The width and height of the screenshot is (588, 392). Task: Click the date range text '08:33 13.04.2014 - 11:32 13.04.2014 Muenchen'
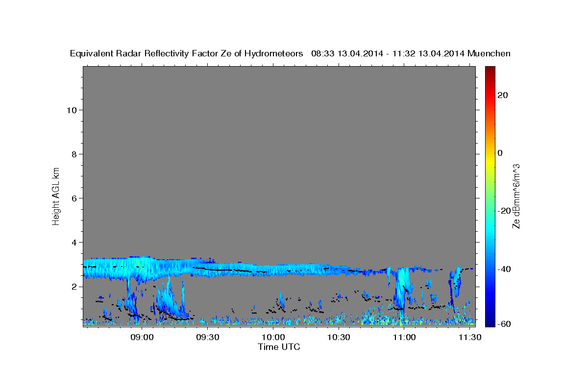pyautogui.click(x=411, y=54)
